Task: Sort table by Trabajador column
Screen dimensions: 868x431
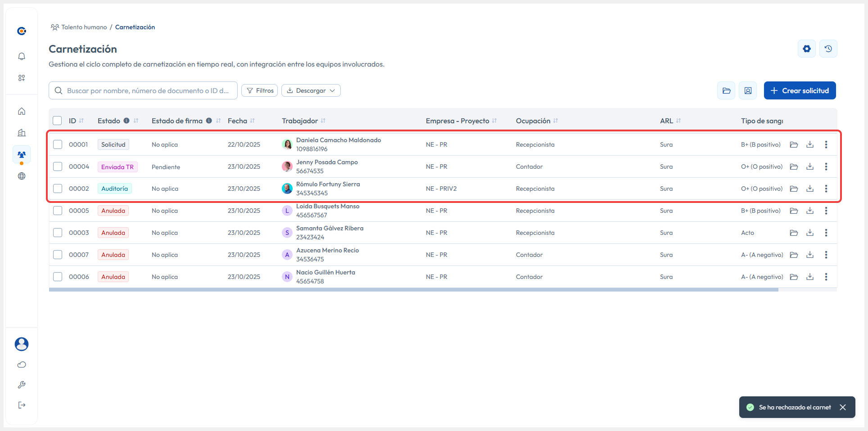Action: click(x=323, y=121)
